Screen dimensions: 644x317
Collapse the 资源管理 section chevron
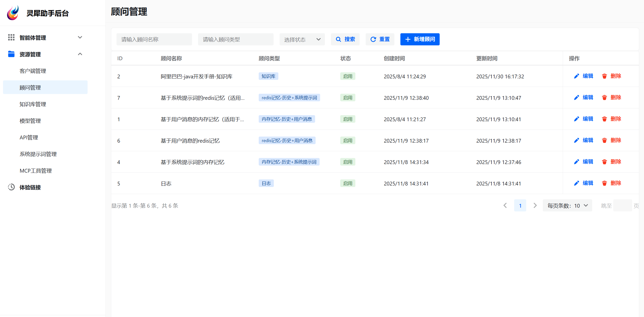click(x=80, y=54)
